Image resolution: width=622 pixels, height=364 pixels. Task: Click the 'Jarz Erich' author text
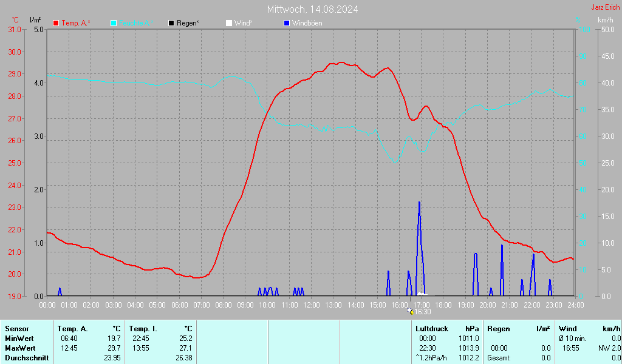click(606, 7)
